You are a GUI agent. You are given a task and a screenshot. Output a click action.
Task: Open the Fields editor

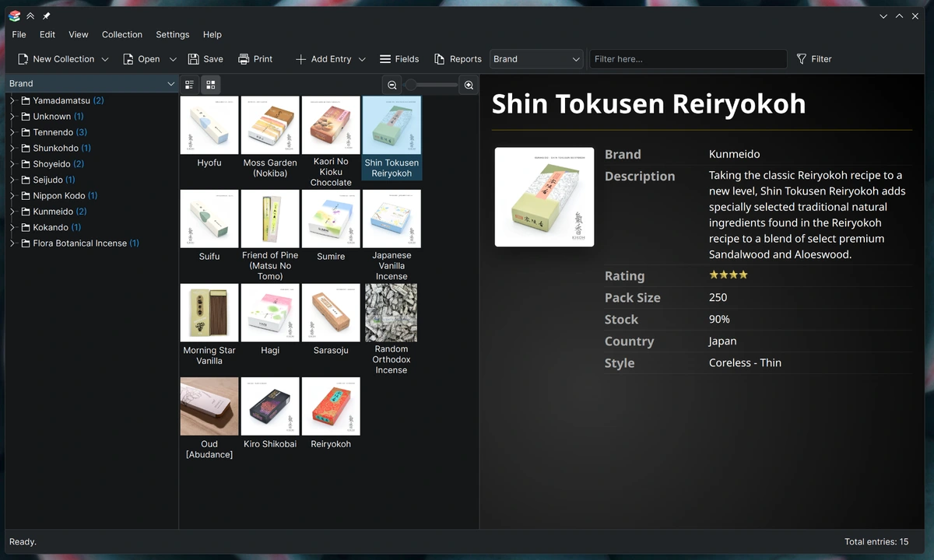click(x=399, y=59)
